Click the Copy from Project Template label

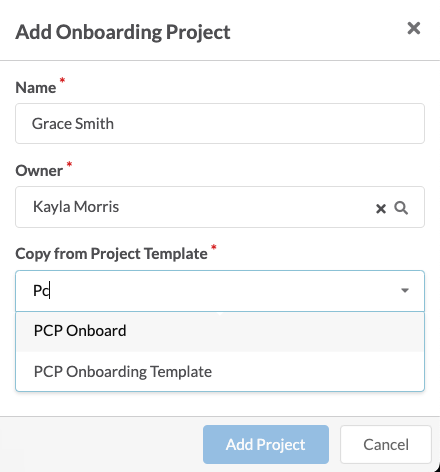[x=111, y=254]
